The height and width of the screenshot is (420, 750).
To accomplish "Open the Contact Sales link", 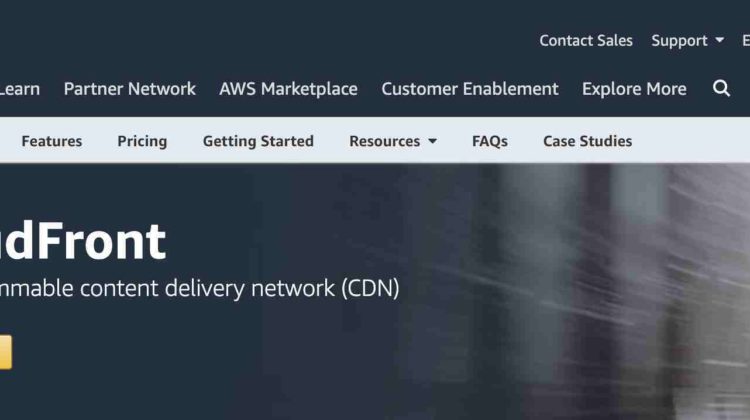I will [586, 41].
